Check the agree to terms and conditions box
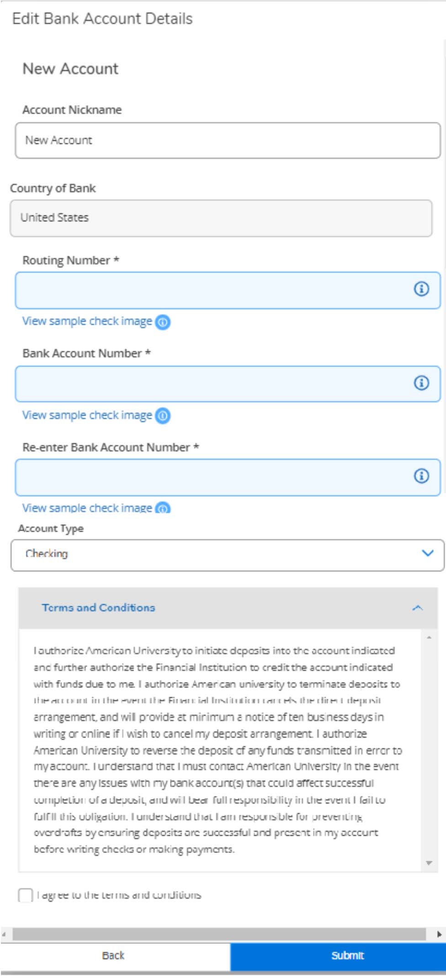The width and height of the screenshot is (446, 980). pos(26,895)
